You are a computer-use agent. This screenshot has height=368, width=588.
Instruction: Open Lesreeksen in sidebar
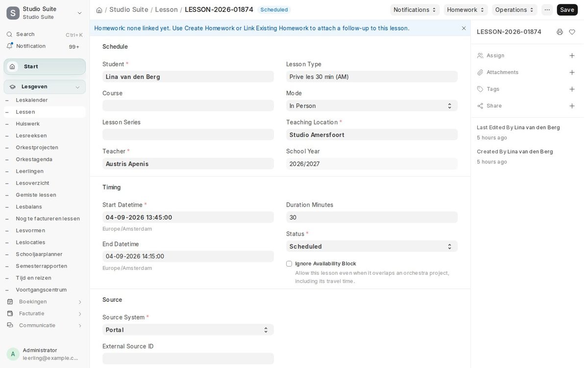(x=31, y=136)
